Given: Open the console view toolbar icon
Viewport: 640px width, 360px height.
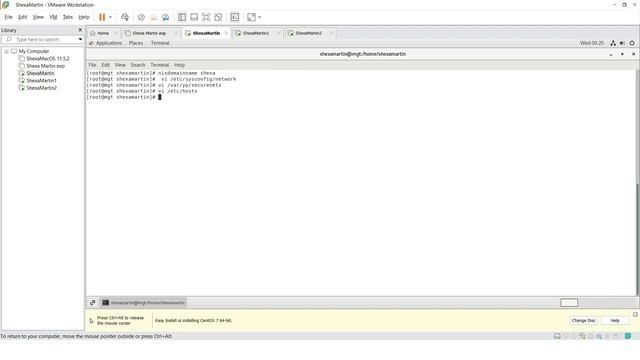Looking at the screenshot, I should click(x=235, y=17).
